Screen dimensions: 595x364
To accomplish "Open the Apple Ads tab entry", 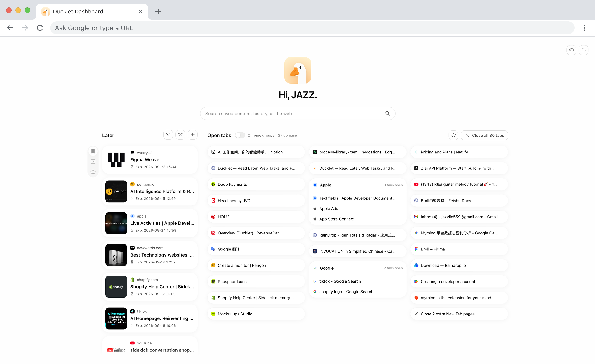I will pos(358,208).
